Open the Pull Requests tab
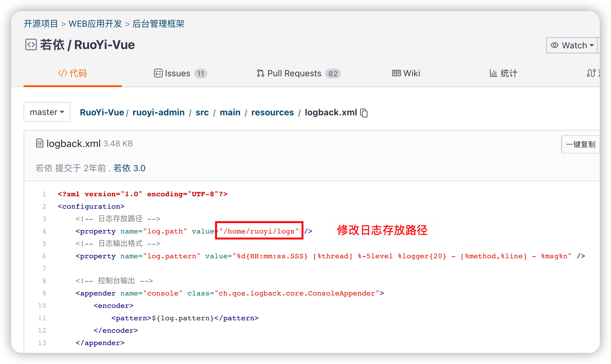The height and width of the screenshot is (364, 611). tap(299, 73)
